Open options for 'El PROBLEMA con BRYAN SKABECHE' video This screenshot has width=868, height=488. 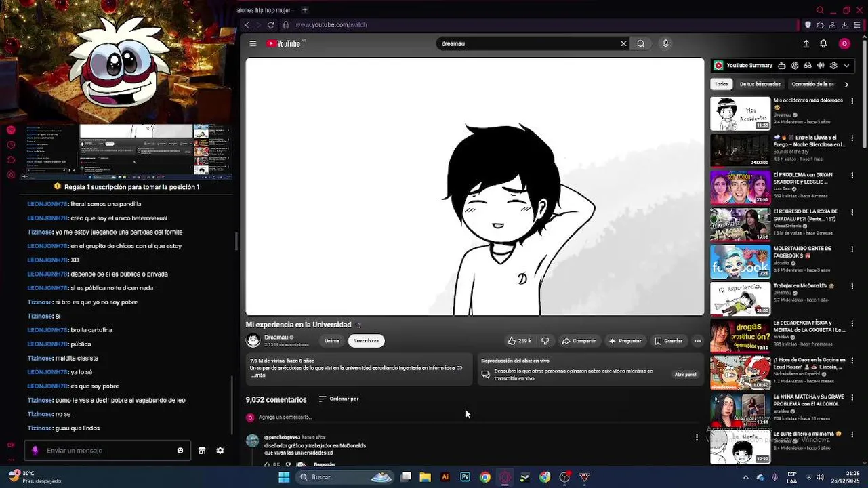pyautogui.click(x=852, y=175)
